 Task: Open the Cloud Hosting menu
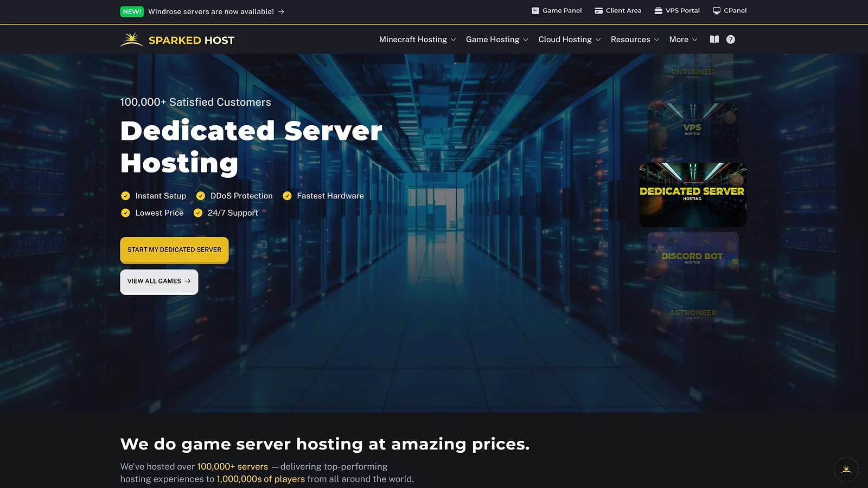point(570,40)
